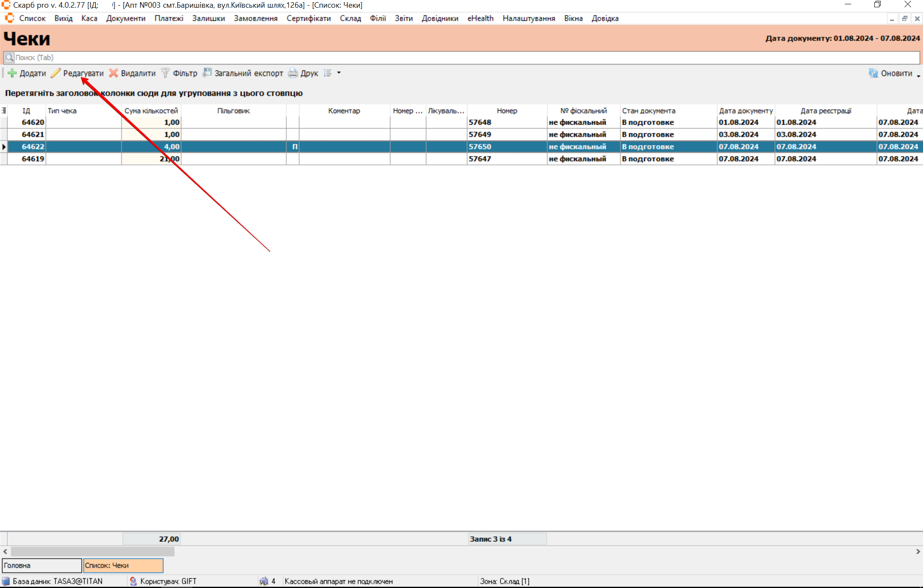Sort by the Стан документа column header
923x588 pixels.
tap(648, 111)
